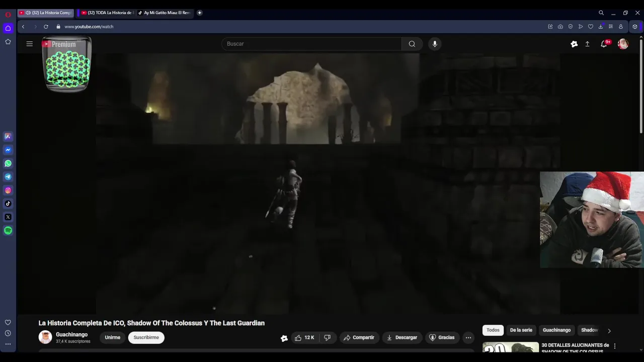Open the 30 DETALLES ALUCINANTES video thumbnail

pos(510,347)
